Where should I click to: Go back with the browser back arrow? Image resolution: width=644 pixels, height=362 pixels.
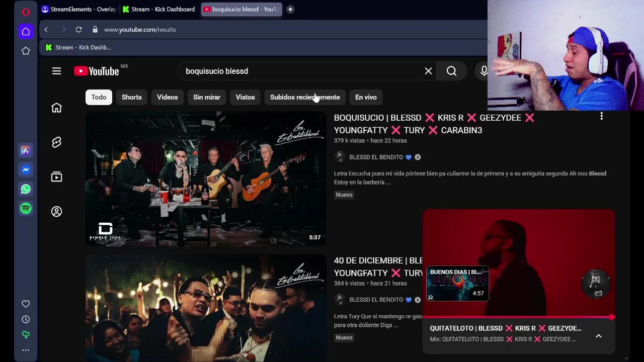pos(46,30)
